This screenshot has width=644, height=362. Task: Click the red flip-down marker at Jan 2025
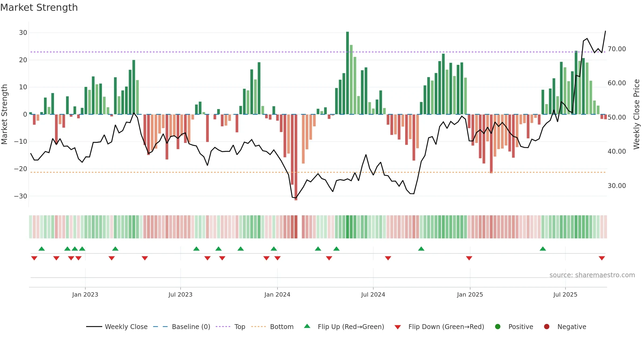[x=469, y=258]
